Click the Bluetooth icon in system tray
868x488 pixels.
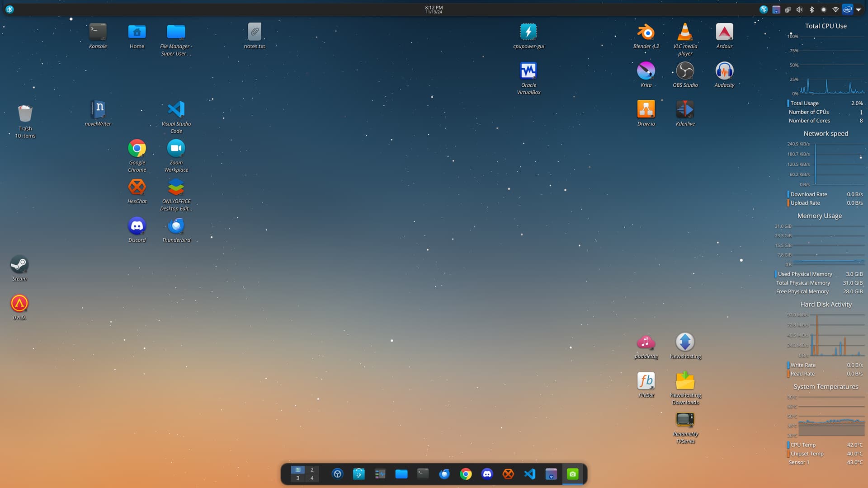pyautogui.click(x=811, y=9)
